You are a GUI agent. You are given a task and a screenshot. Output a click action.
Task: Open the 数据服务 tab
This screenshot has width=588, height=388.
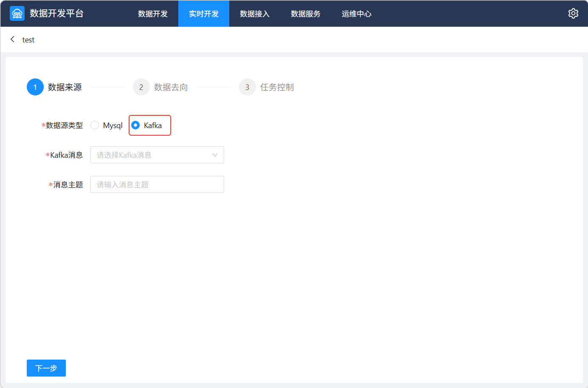coord(306,14)
